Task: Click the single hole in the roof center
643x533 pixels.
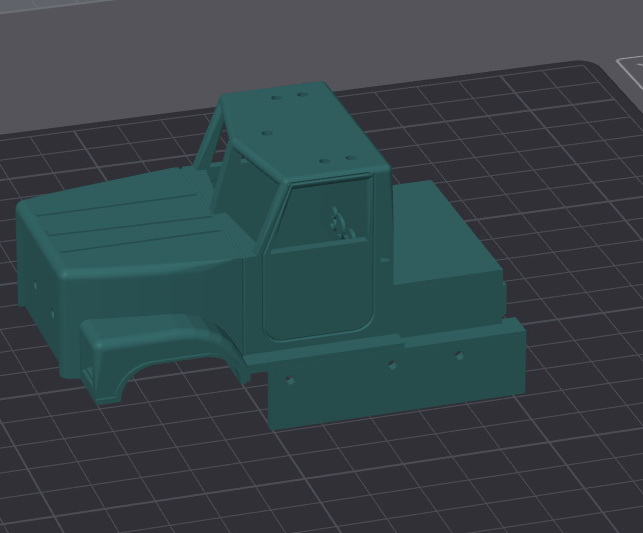Action: click(267, 132)
